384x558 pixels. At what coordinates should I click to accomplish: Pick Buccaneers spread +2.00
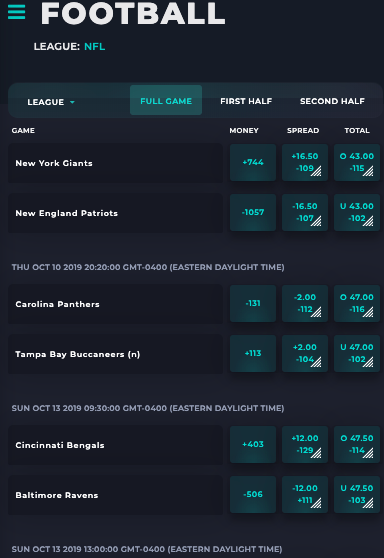tap(305, 353)
